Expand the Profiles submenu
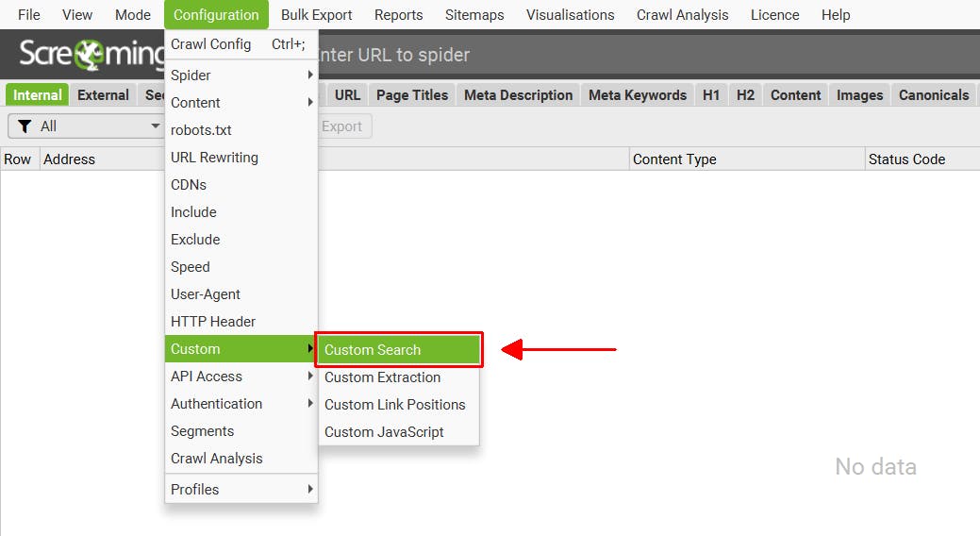The height and width of the screenshot is (536, 980). 241,489
